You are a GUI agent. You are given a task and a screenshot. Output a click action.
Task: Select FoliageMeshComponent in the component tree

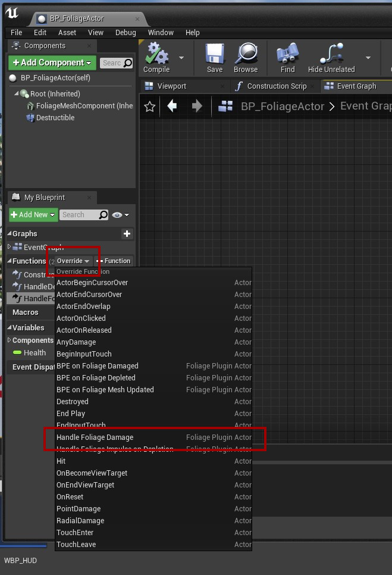pyautogui.click(x=80, y=105)
